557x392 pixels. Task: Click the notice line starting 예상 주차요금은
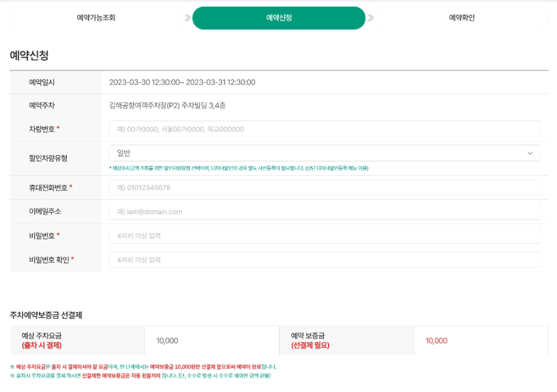[x=143, y=367]
